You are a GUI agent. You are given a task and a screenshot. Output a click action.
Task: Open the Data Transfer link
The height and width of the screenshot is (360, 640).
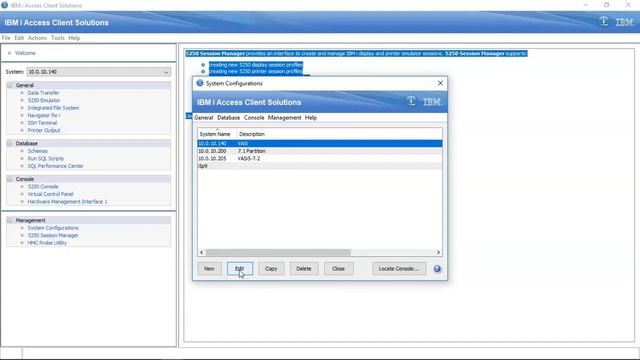[x=43, y=93]
